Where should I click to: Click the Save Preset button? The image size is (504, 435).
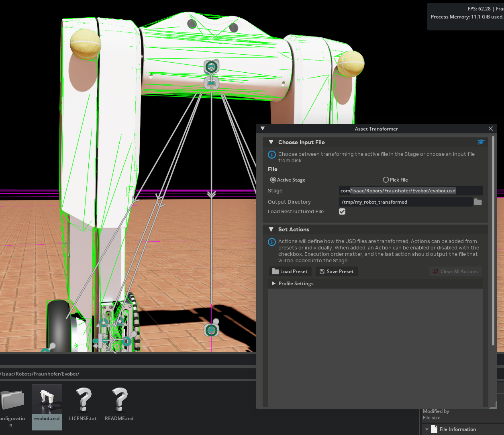[337, 272]
